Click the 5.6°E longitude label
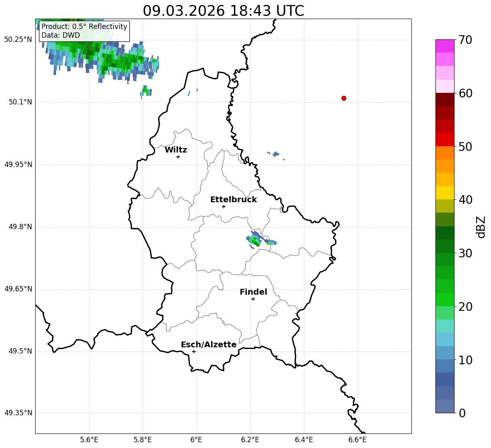Viewport: 491px width, 448px height. tap(89, 440)
